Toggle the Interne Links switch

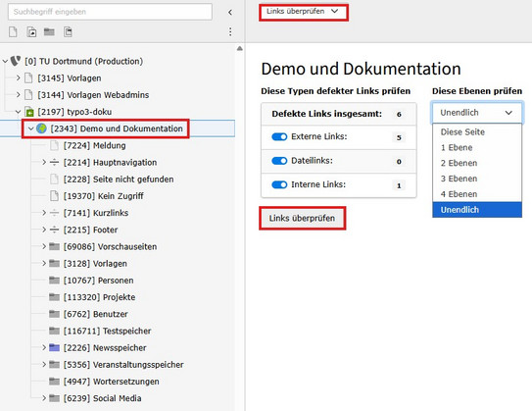(279, 184)
